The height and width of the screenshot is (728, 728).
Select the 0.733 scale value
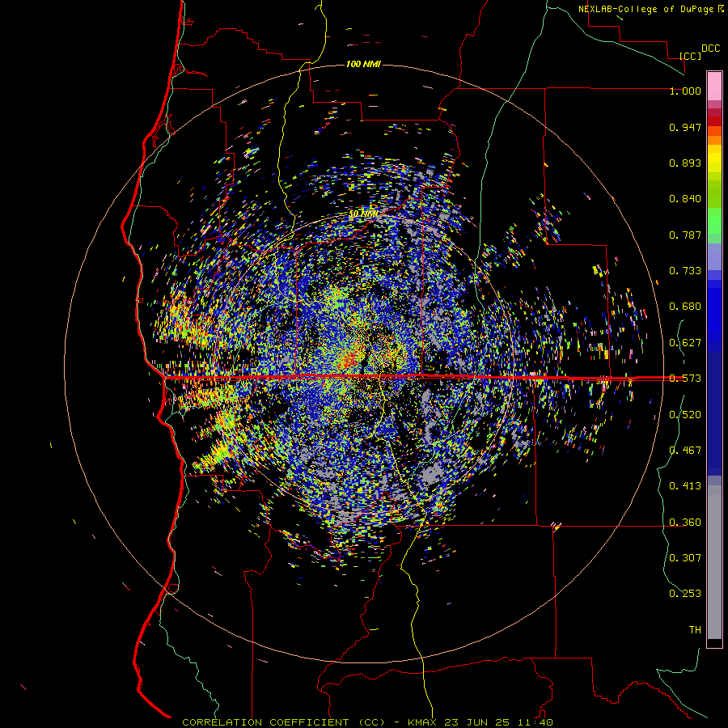coord(685,271)
